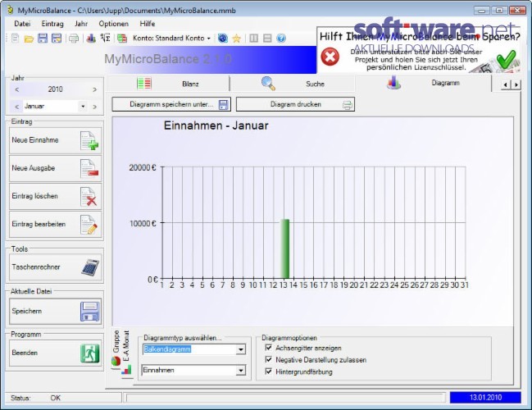Click the date 13.01.2010 in status bar
Viewport: 532px width, 410px height.
click(x=485, y=398)
